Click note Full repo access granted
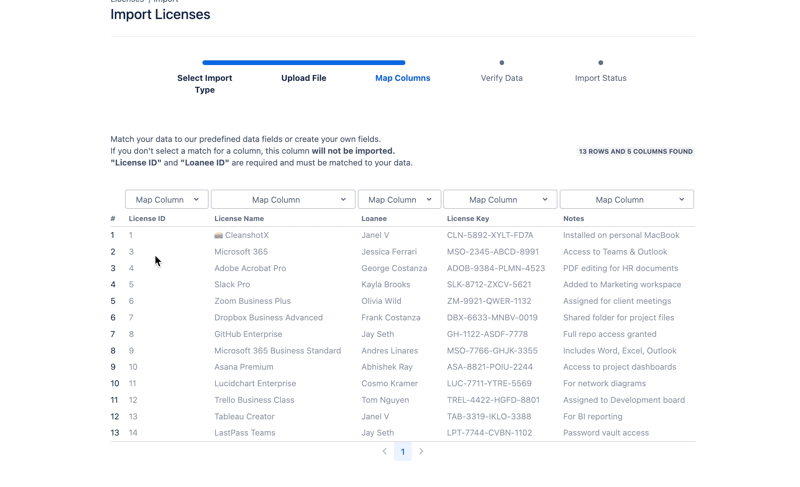 coord(610,334)
